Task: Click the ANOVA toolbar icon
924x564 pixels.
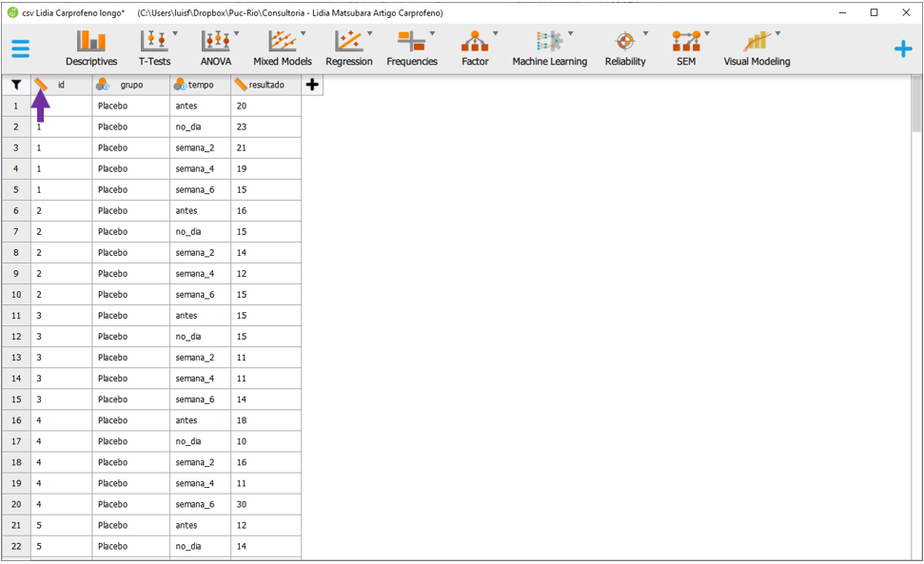Action: point(215,49)
